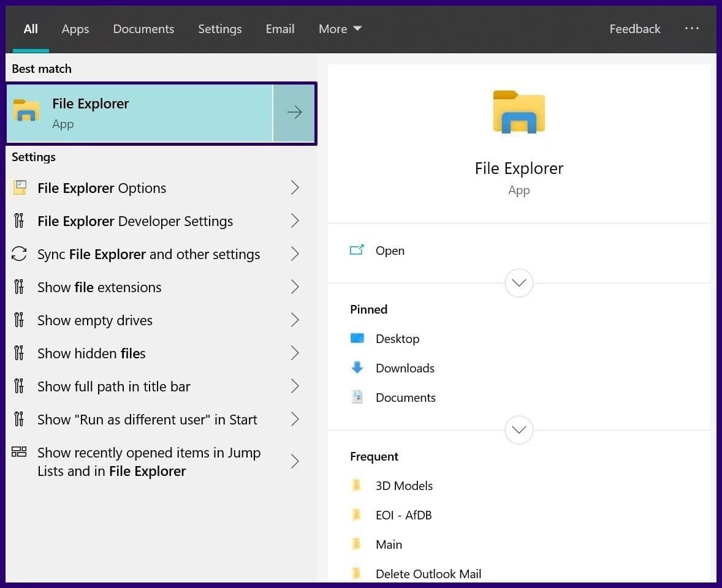Click the Documents page icon under Pinned
722x588 pixels.
coord(357,397)
